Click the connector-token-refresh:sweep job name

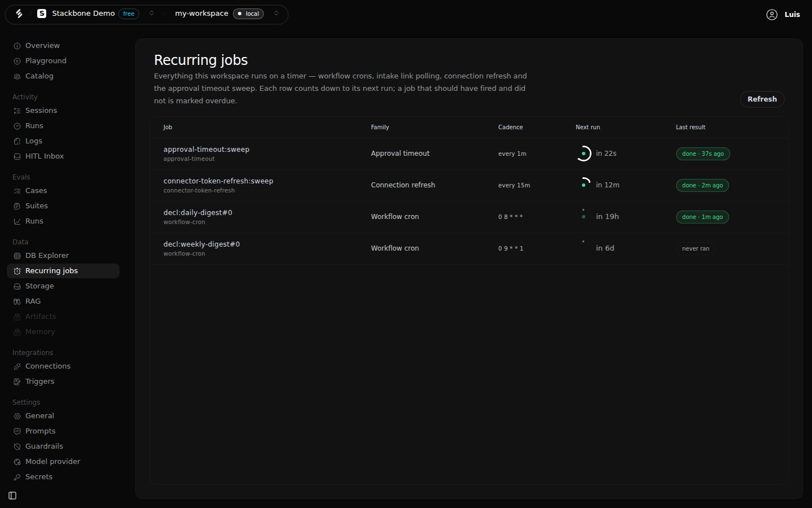tap(218, 181)
